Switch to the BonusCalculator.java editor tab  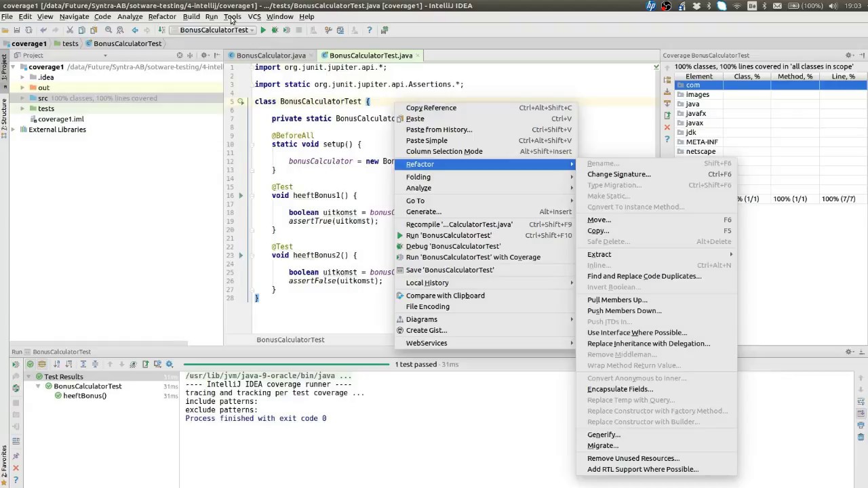click(x=271, y=56)
